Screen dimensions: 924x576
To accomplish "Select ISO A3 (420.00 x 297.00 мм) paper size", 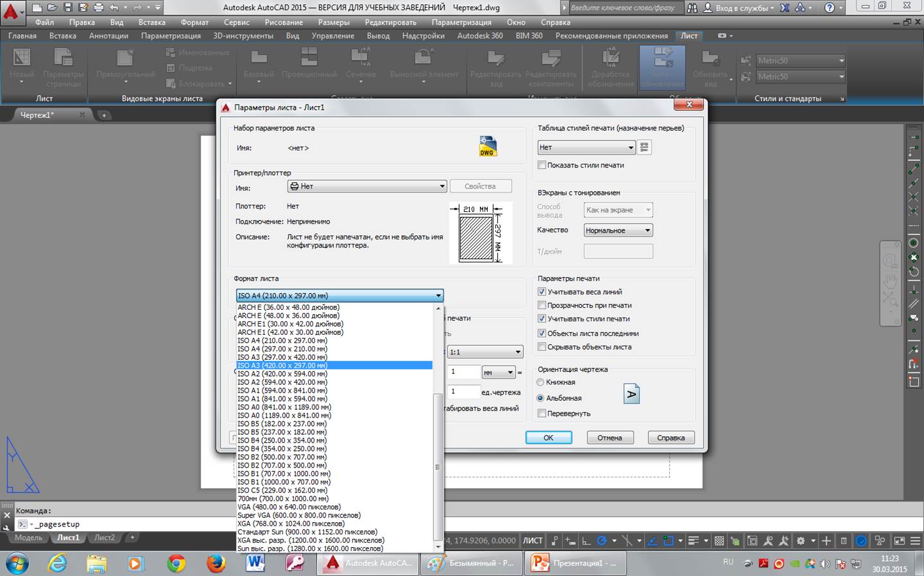I will click(x=334, y=366).
